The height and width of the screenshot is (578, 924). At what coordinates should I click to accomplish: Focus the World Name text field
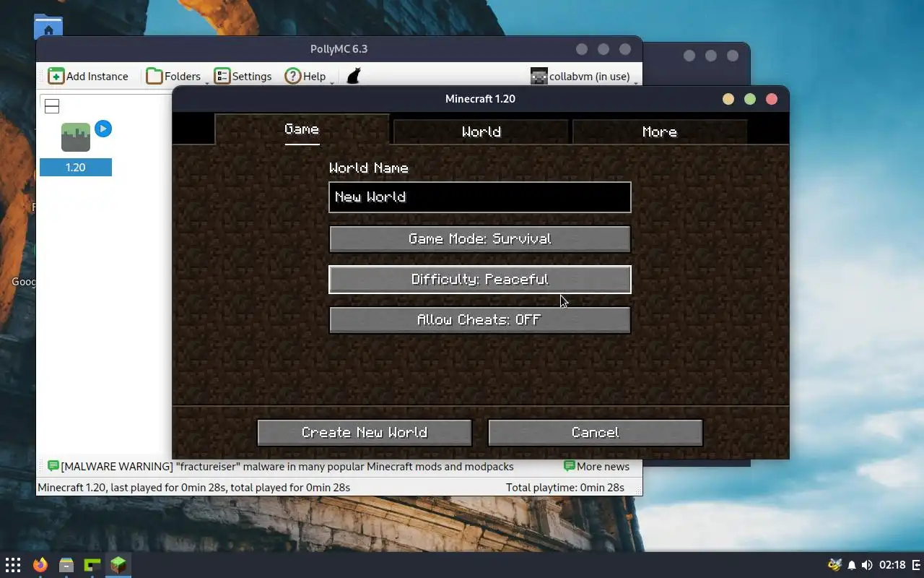click(480, 197)
